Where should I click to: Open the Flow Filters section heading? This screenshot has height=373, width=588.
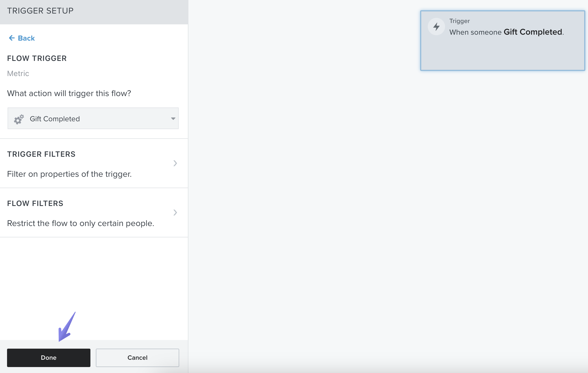[35, 204]
